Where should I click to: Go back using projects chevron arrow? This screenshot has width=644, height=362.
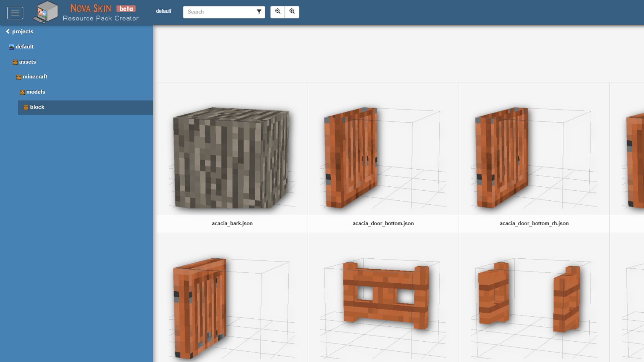point(8,31)
